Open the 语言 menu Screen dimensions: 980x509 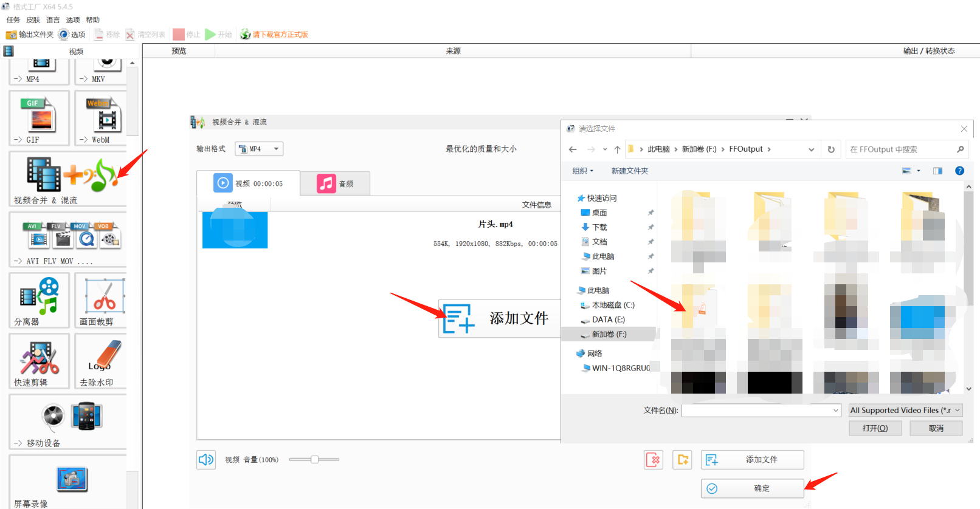pyautogui.click(x=53, y=20)
